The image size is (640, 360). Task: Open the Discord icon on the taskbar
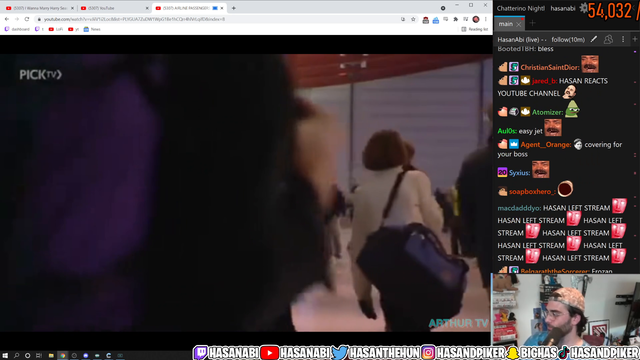[x=86, y=356]
